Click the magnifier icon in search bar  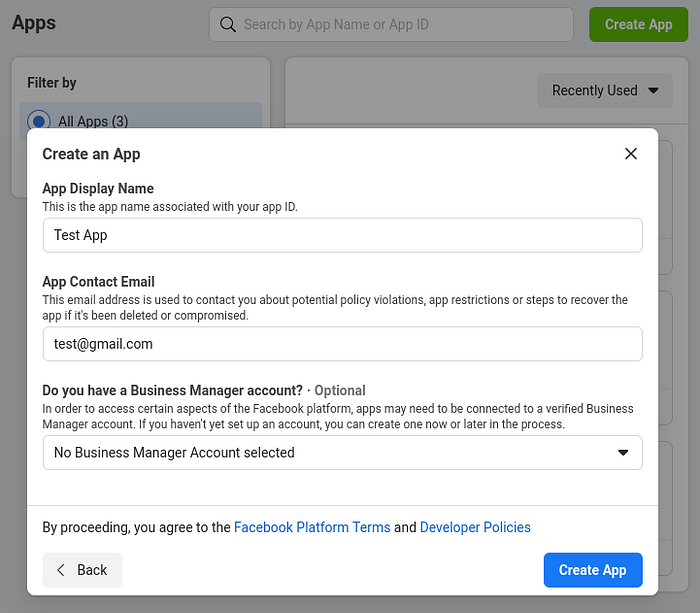[228, 25]
